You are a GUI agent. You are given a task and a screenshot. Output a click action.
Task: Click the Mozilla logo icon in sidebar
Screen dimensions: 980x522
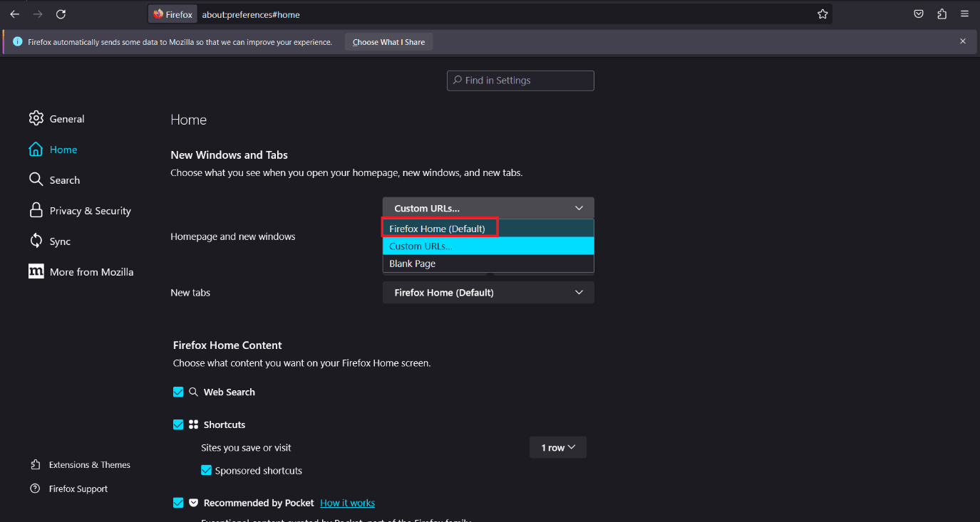(36, 271)
